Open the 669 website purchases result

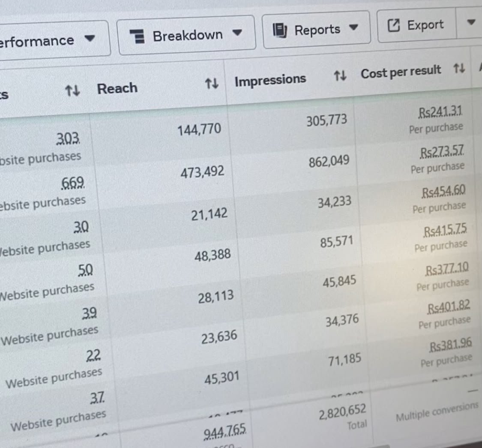[x=72, y=183]
